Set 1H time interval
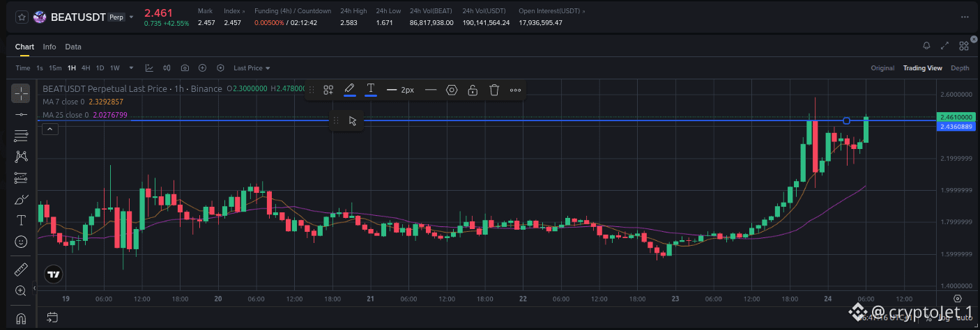This screenshot has height=330, width=980. (72, 68)
